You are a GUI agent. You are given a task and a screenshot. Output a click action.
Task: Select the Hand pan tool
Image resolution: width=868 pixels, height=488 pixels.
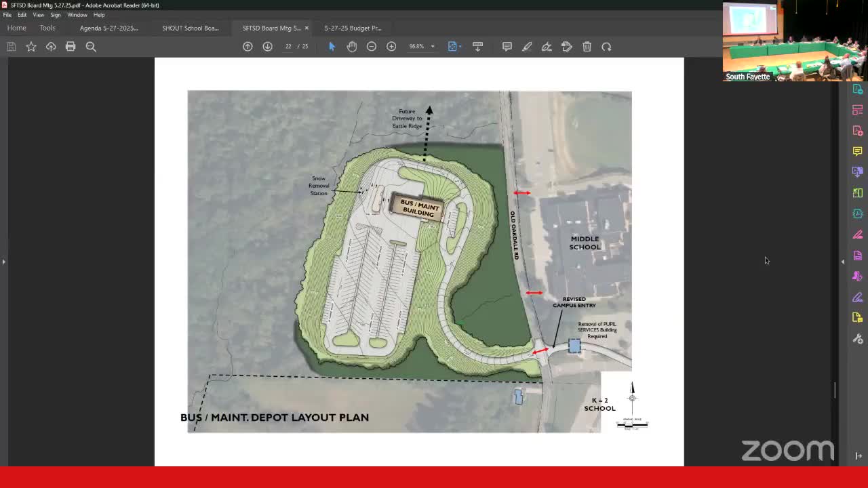point(351,46)
